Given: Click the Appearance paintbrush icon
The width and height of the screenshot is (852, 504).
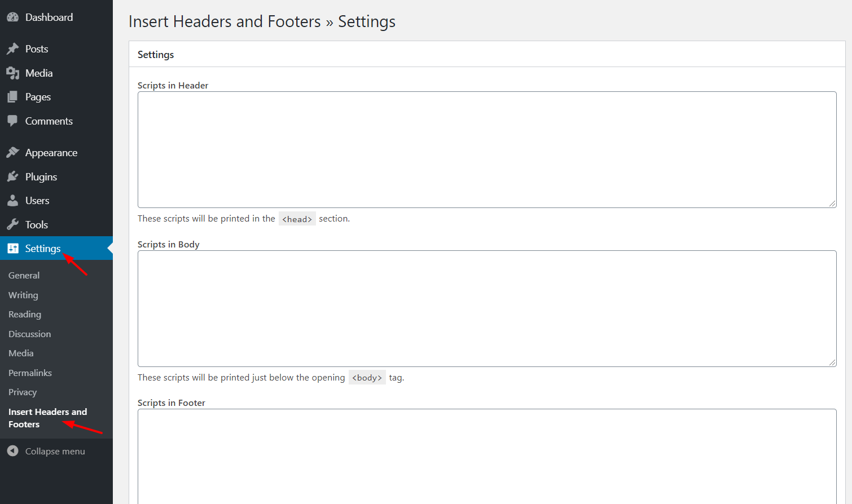Looking at the screenshot, I should [12, 153].
